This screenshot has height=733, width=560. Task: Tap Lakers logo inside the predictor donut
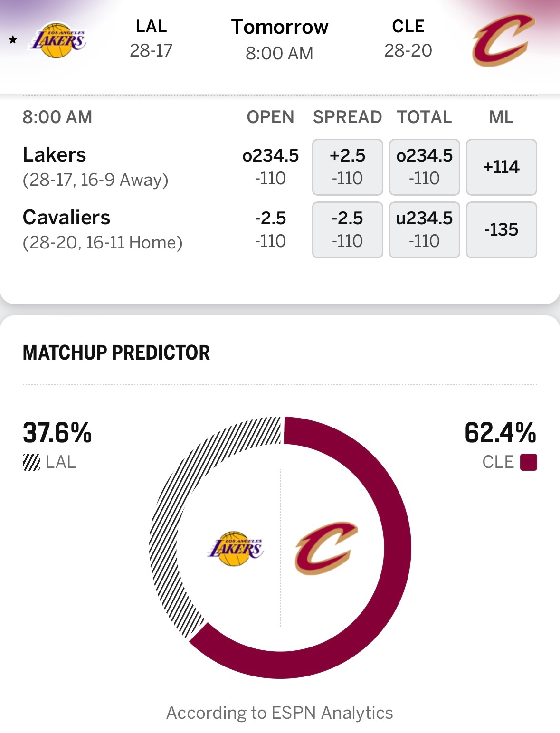coord(236,549)
